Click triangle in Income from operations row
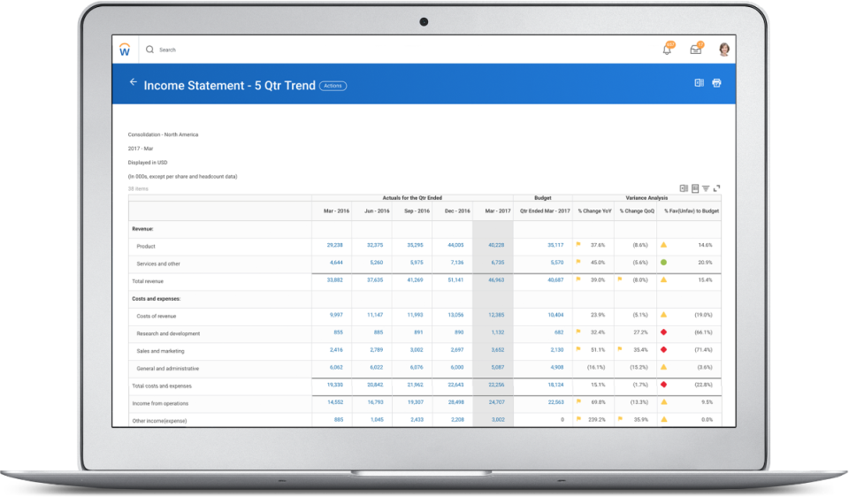 coord(664,402)
